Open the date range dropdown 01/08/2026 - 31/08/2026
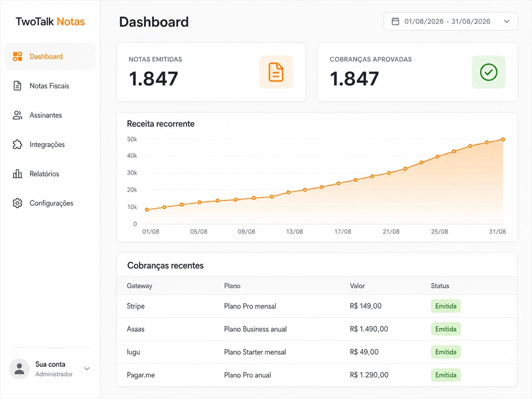The width and height of the screenshot is (532, 399). pos(451,21)
